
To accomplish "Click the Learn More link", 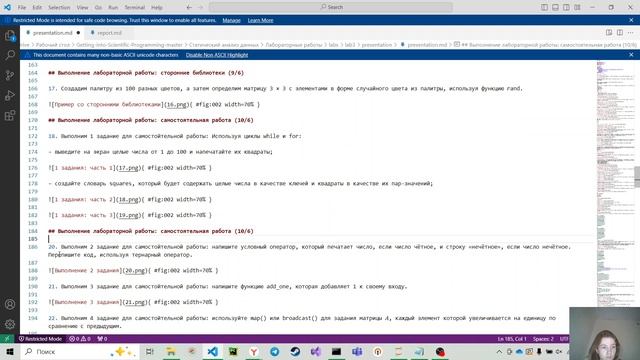I will point(260,20).
